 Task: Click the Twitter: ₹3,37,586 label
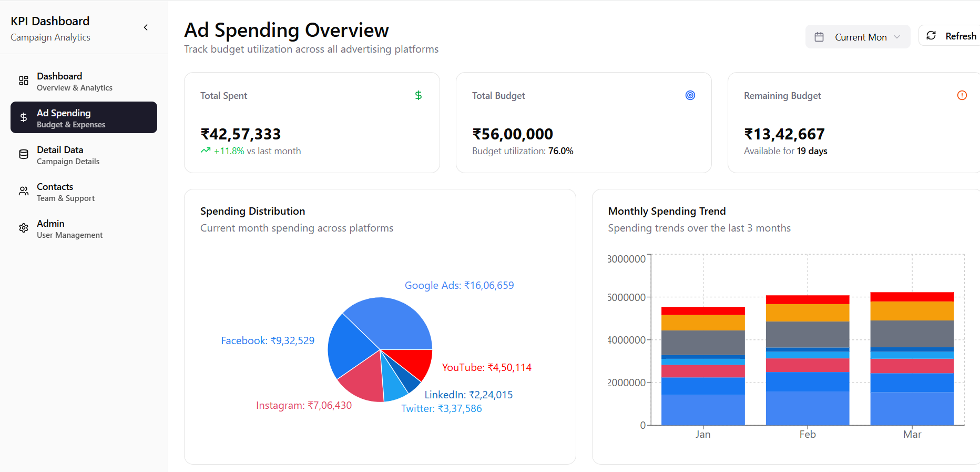[442, 408]
